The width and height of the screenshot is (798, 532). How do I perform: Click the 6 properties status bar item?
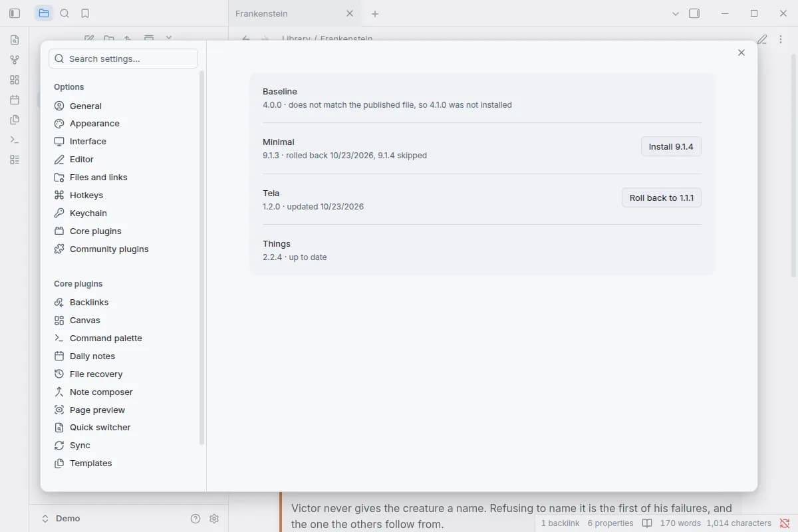click(610, 523)
